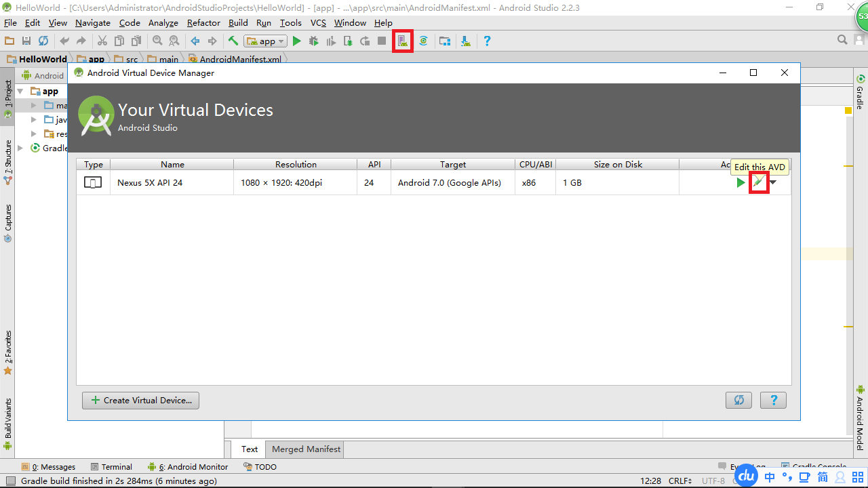Click the Paste toolbar icon

click(136, 41)
